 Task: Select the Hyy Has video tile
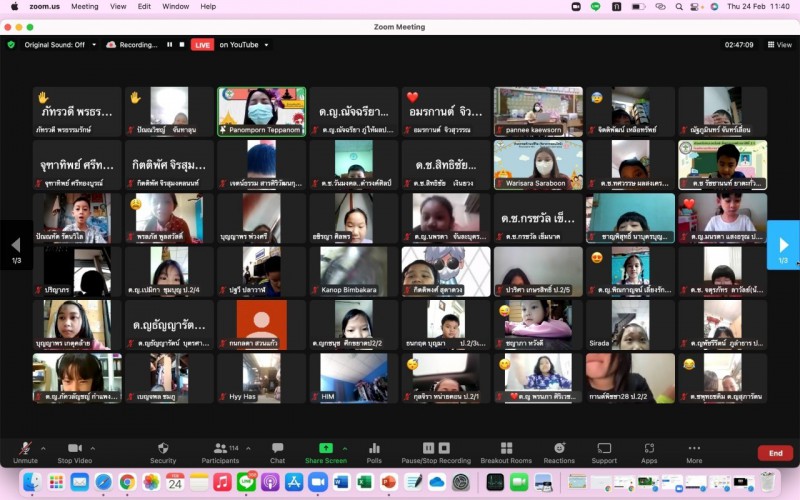(261, 378)
